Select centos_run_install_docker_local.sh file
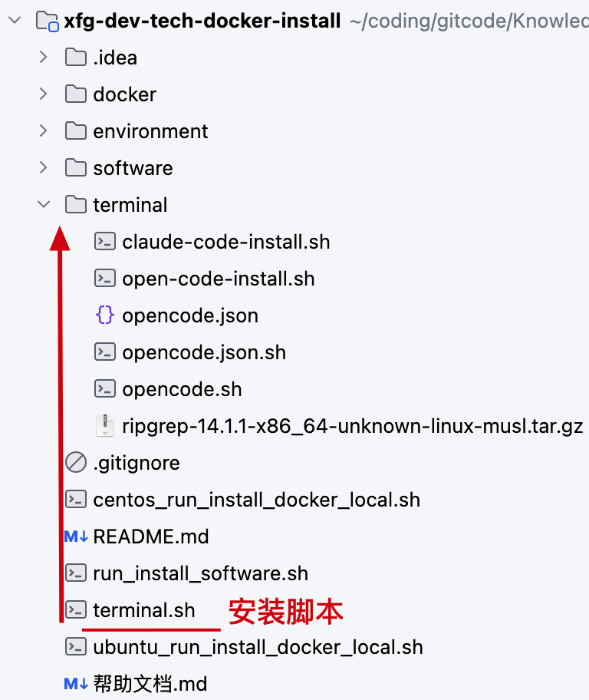Image resolution: width=589 pixels, height=700 pixels. pos(256,500)
